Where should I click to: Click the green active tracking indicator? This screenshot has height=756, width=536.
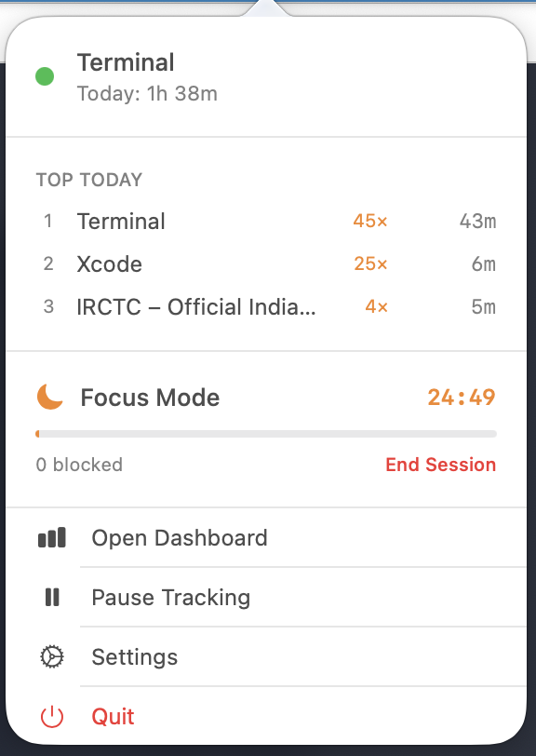[x=44, y=76]
